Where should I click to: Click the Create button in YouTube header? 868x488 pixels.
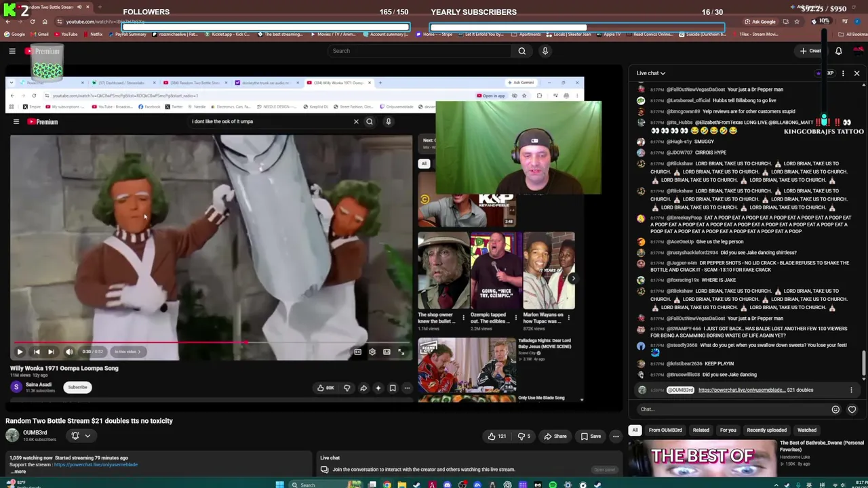[x=810, y=51]
